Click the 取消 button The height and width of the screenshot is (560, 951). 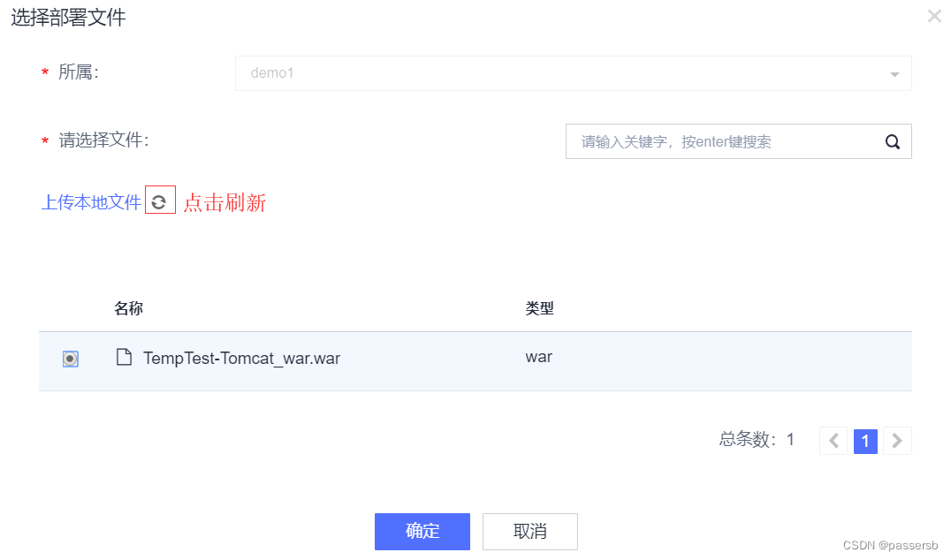[530, 532]
